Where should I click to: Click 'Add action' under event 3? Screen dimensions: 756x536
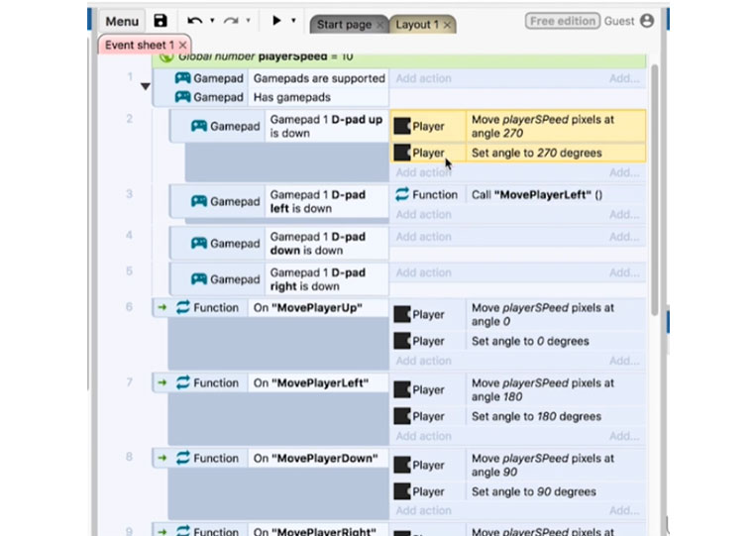click(423, 214)
